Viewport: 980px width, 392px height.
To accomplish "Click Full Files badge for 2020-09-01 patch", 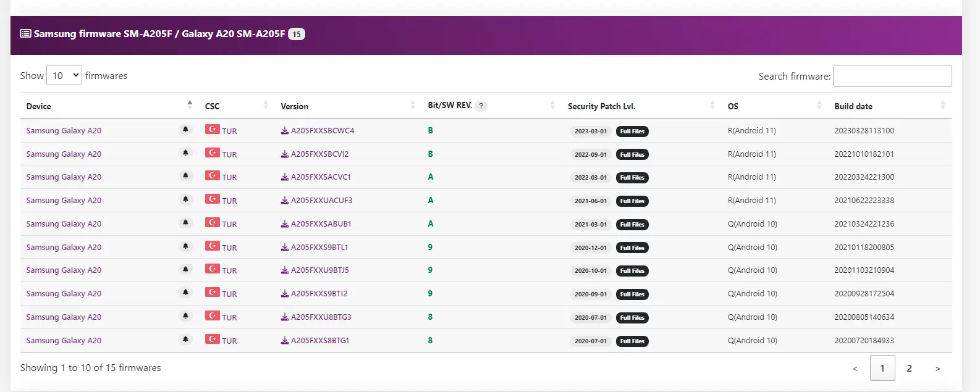I will tap(632, 294).
